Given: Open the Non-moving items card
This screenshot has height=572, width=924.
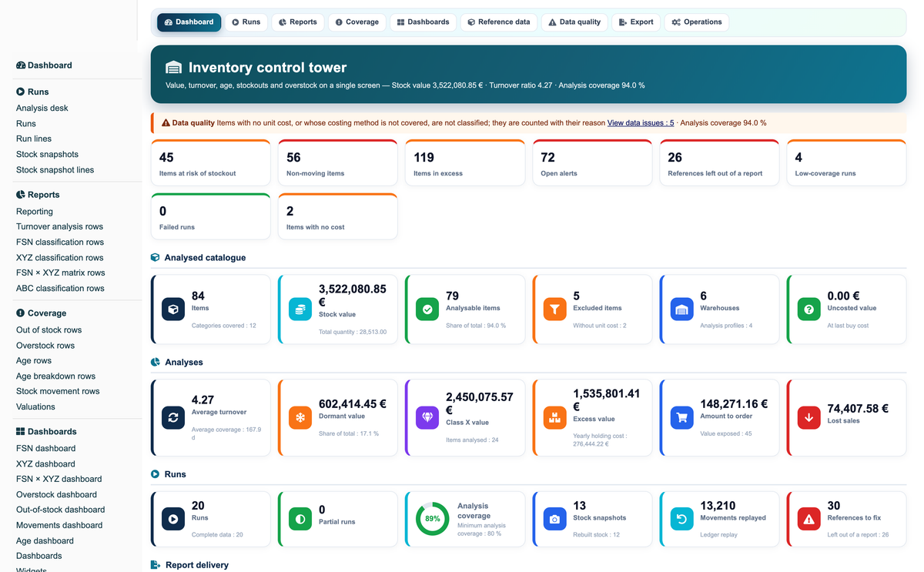Looking at the screenshot, I should tap(337, 162).
